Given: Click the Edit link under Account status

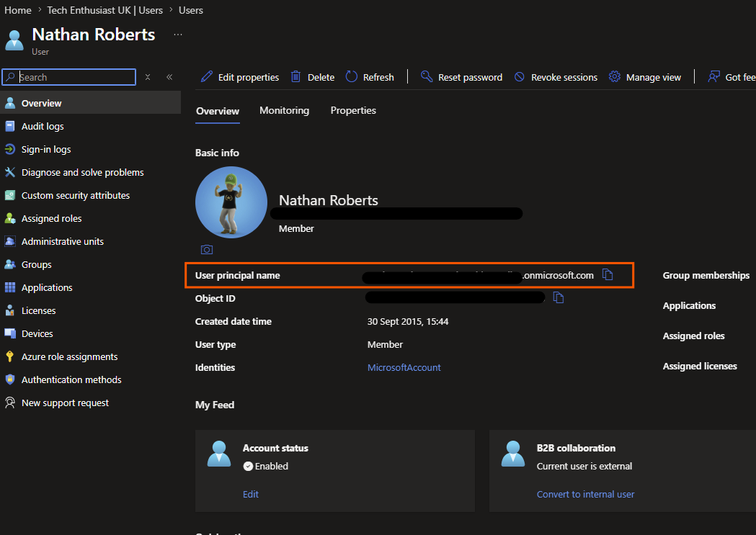Looking at the screenshot, I should tap(251, 494).
